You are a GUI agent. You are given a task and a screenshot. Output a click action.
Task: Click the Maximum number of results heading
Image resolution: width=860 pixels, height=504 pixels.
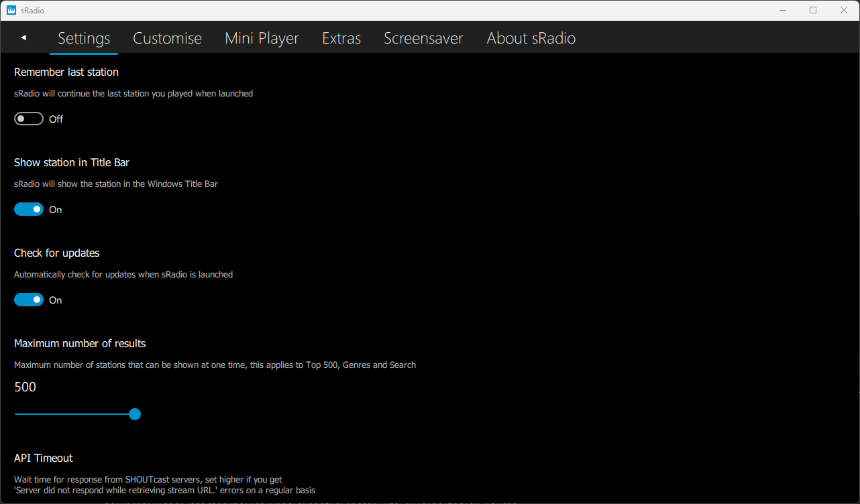[80, 343]
